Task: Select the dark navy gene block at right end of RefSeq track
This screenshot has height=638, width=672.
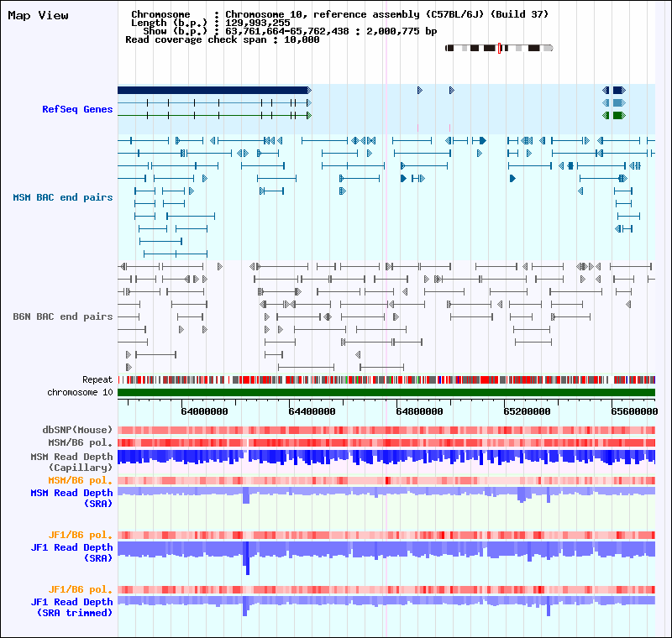Action: 619,90
